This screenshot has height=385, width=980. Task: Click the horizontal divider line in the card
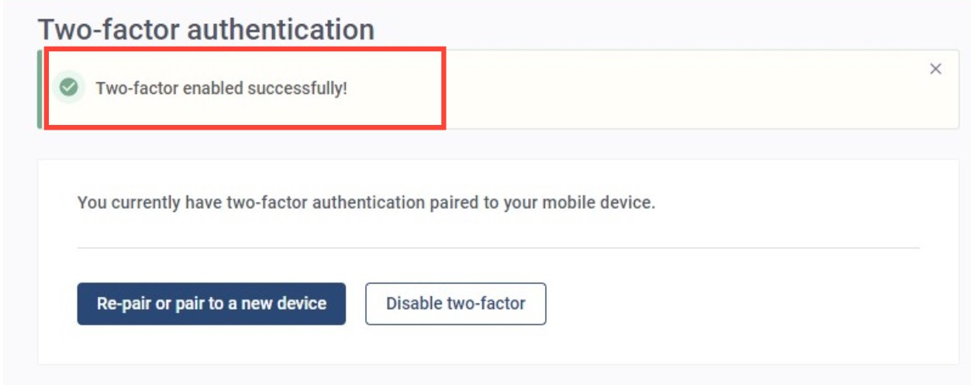pyautogui.click(x=499, y=248)
